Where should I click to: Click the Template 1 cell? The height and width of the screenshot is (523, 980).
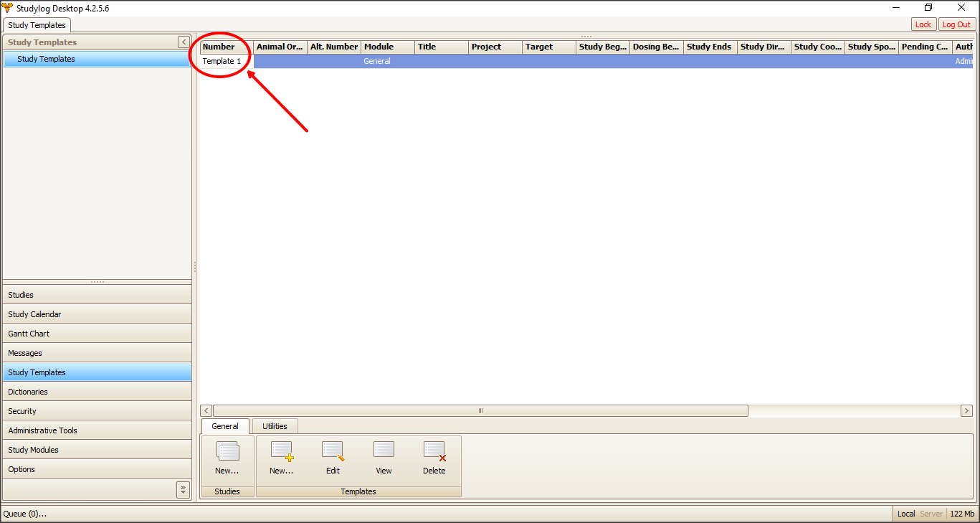click(227, 61)
